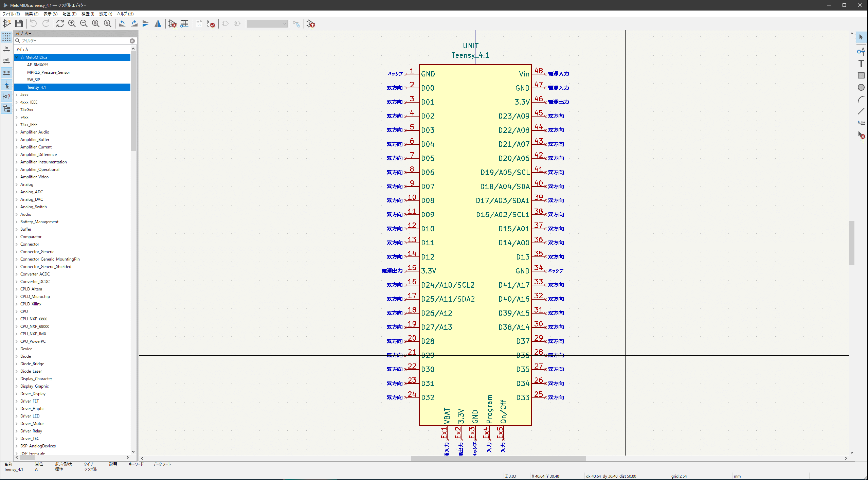Toggle full-window crosshair cursor

(x=6, y=85)
